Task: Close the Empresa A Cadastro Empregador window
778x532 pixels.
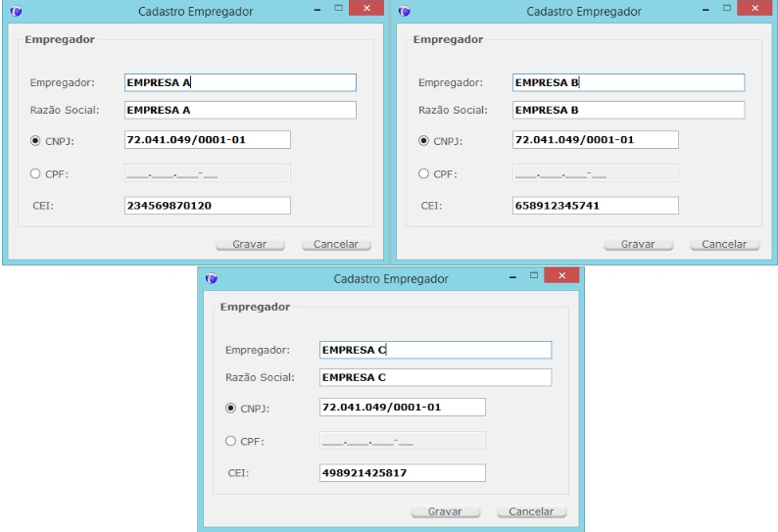Action: pyautogui.click(x=366, y=9)
